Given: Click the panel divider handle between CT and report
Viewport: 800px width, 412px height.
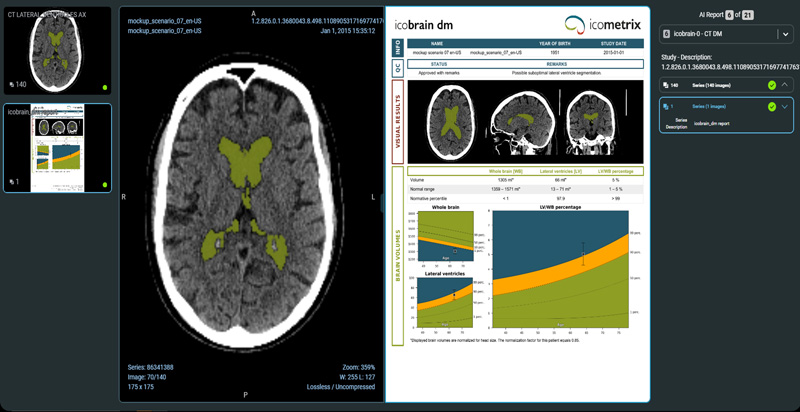Looking at the screenshot, I should pyautogui.click(x=383, y=203).
